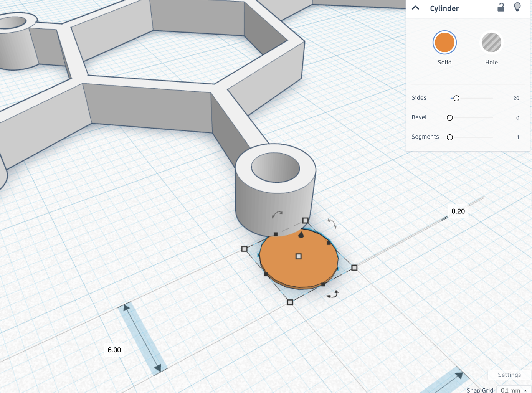Click the left midpoint scale handle of the selection box
Image resolution: width=532 pixels, height=393 pixels.
(245, 249)
